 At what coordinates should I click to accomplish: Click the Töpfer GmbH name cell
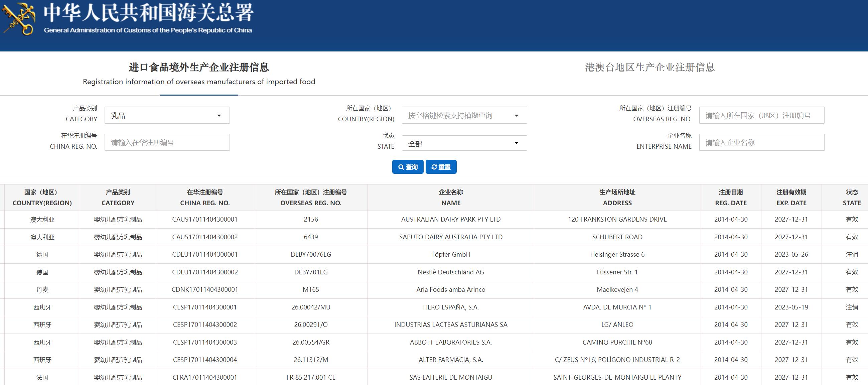(451, 255)
